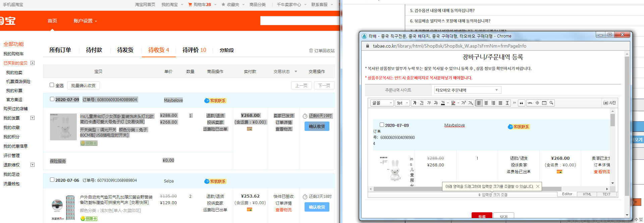644x223 pixels.
Task: Switch to the 待付款 tab
Action: coord(94,50)
